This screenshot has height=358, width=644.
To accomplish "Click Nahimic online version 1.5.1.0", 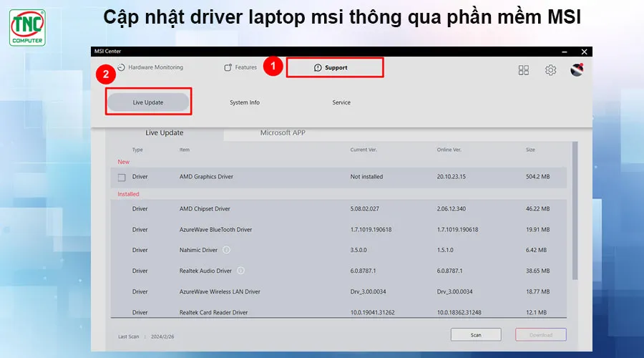I will pos(445,250).
